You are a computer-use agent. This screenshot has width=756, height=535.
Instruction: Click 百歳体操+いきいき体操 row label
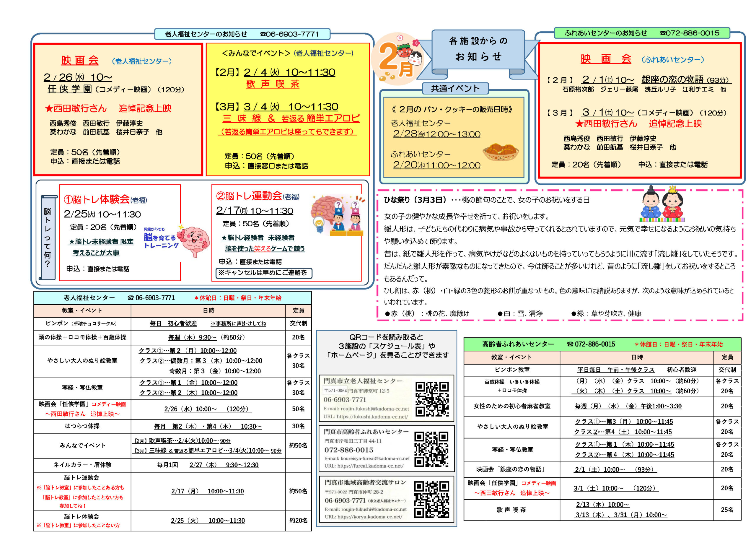click(x=512, y=386)
